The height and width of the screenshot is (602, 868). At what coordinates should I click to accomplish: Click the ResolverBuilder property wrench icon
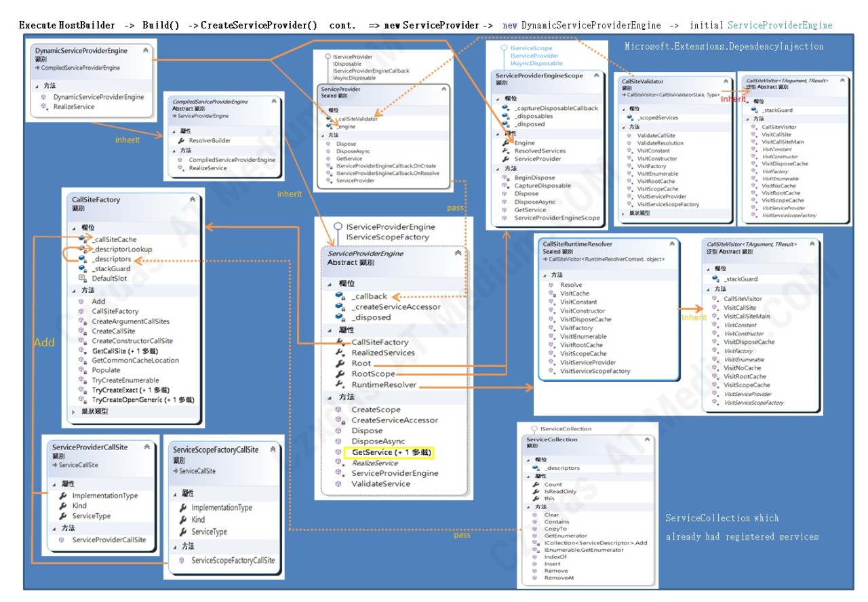click(x=180, y=140)
